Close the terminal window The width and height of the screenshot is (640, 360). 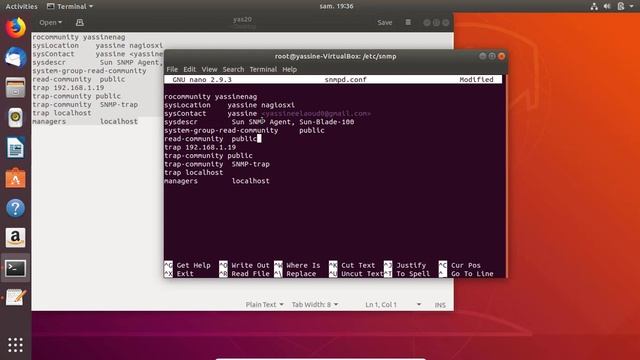(x=501, y=56)
